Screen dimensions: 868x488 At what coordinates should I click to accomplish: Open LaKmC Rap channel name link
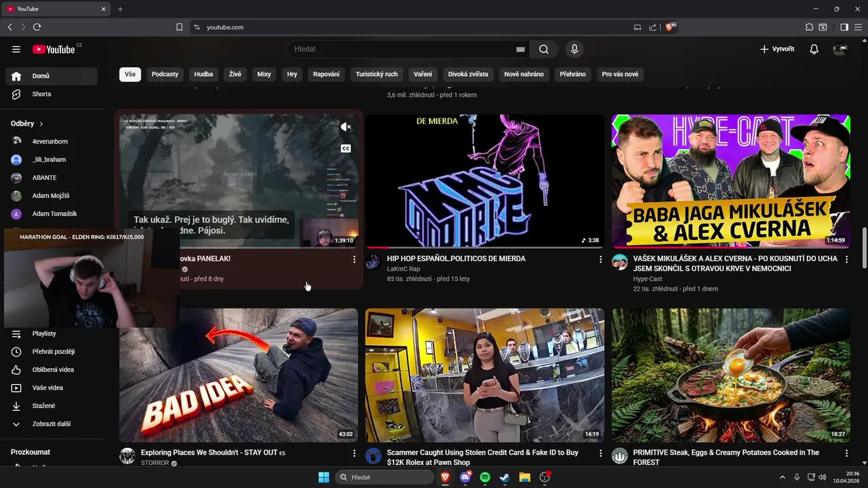click(x=403, y=269)
